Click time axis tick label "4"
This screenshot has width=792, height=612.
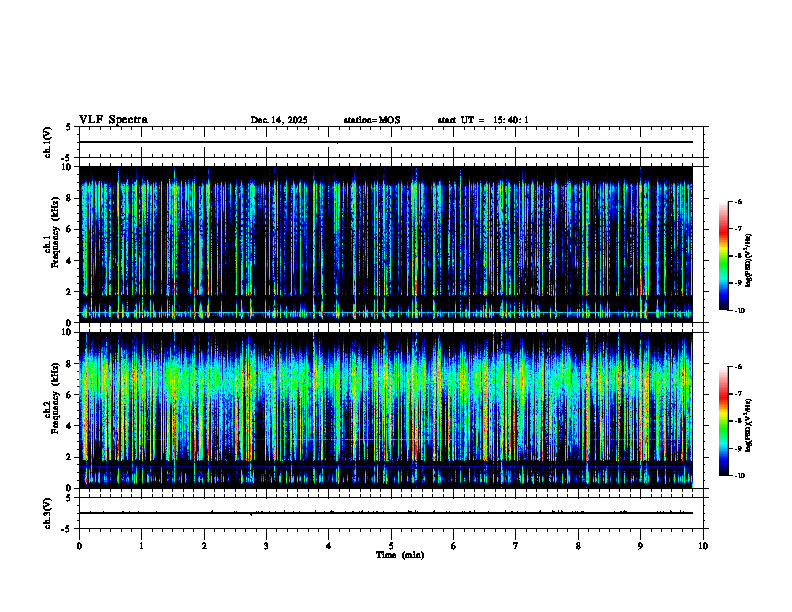click(x=329, y=546)
